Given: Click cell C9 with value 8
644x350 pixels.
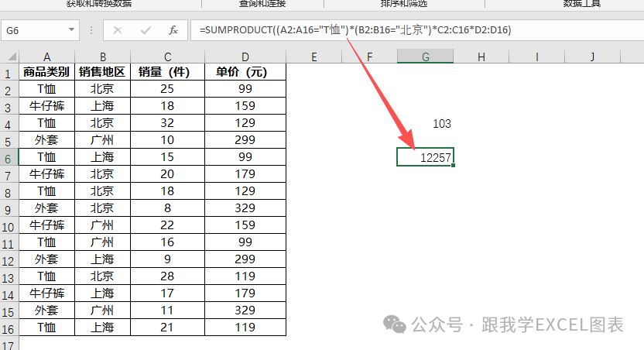Looking at the screenshot, I should point(167,208).
